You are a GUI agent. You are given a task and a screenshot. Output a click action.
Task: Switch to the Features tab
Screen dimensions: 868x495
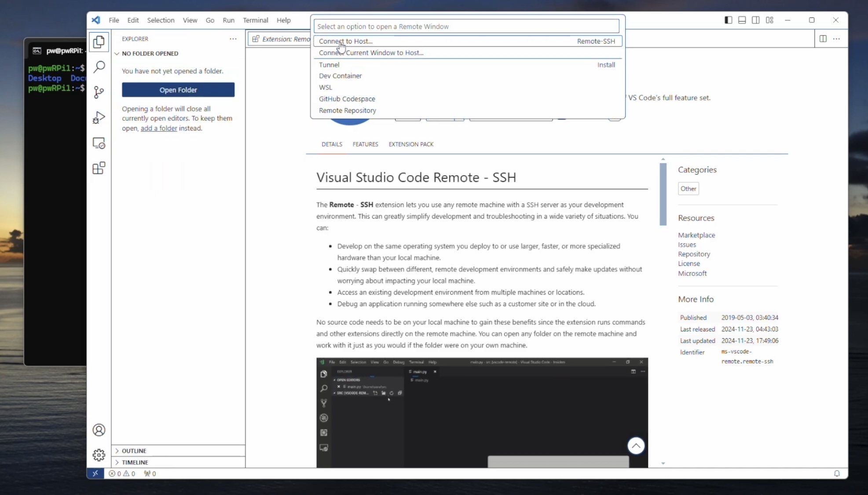365,144
